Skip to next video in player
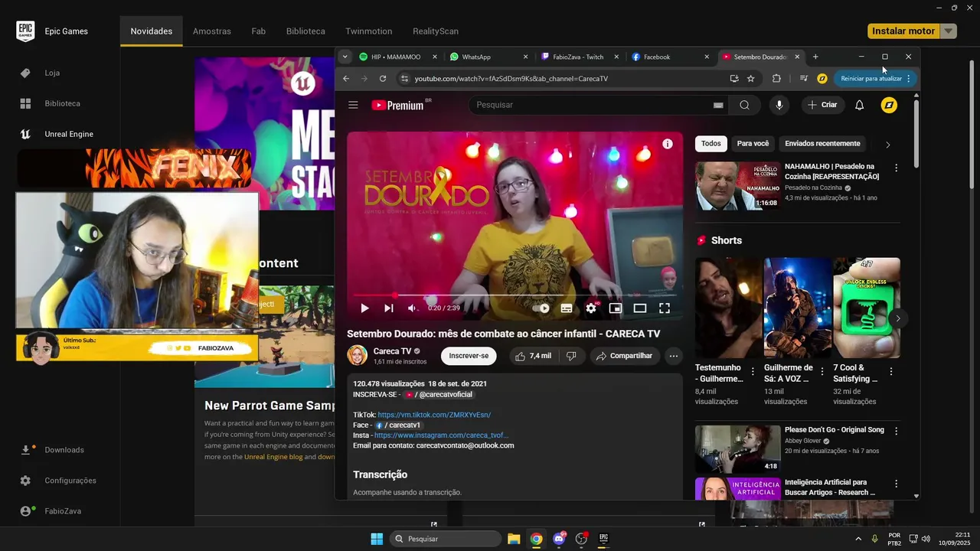 click(388, 308)
